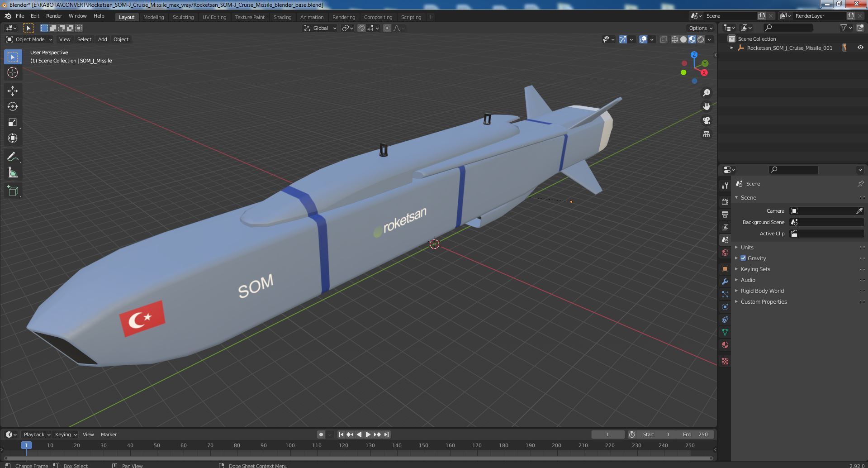
Task: Open the Object Mode dropdown
Action: (29, 39)
